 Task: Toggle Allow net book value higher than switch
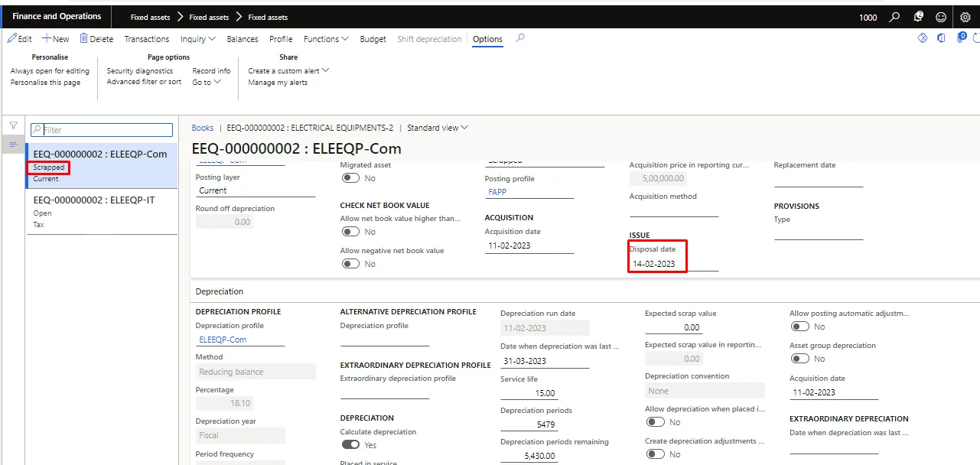coord(350,232)
